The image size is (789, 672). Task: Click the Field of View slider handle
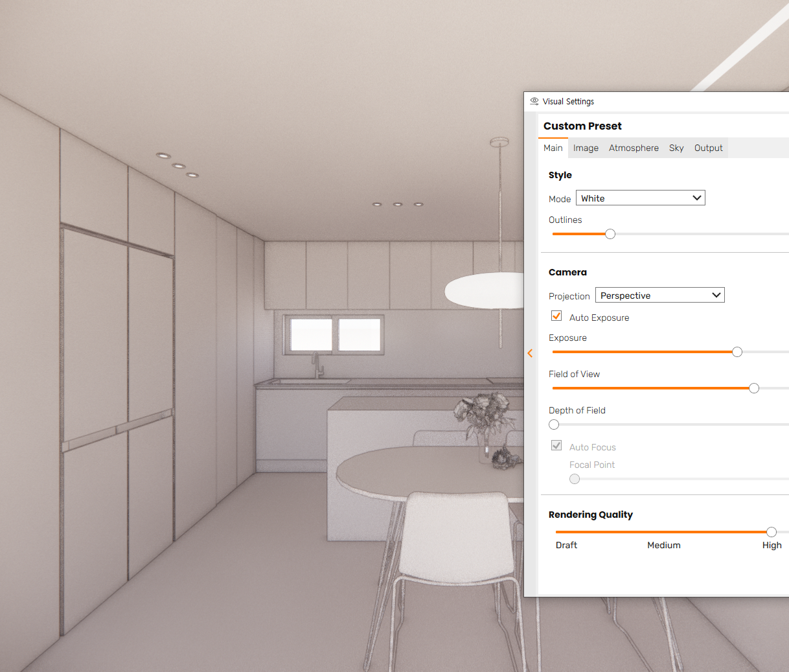point(753,388)
